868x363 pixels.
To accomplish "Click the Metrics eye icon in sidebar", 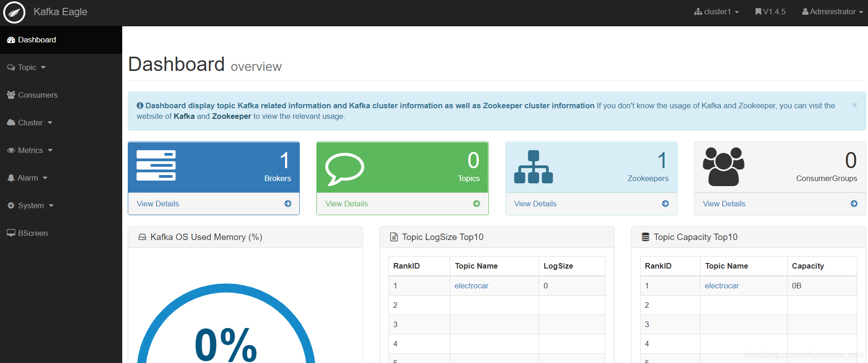I will 11,150.
